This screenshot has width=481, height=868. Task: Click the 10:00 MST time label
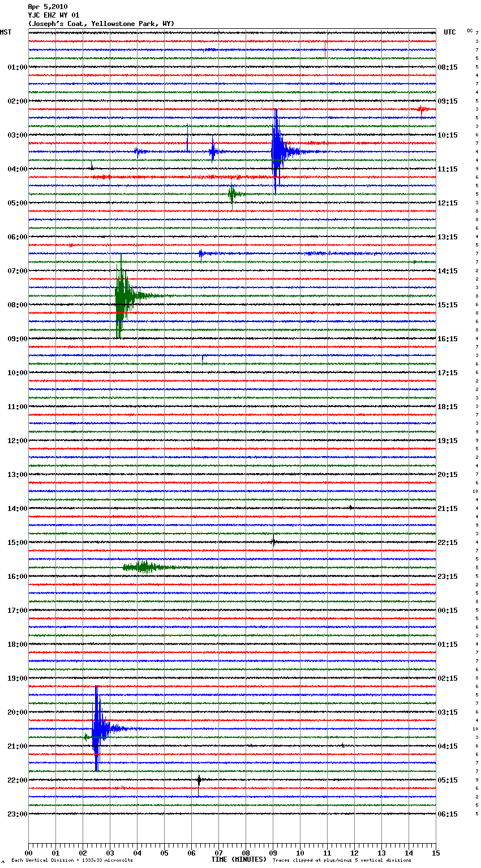coord(17,373)
